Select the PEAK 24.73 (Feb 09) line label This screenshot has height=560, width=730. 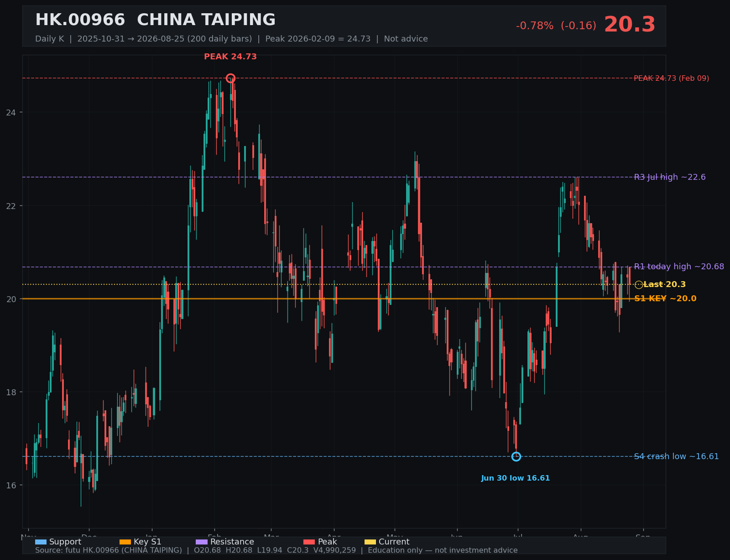[x=672, y=79]
